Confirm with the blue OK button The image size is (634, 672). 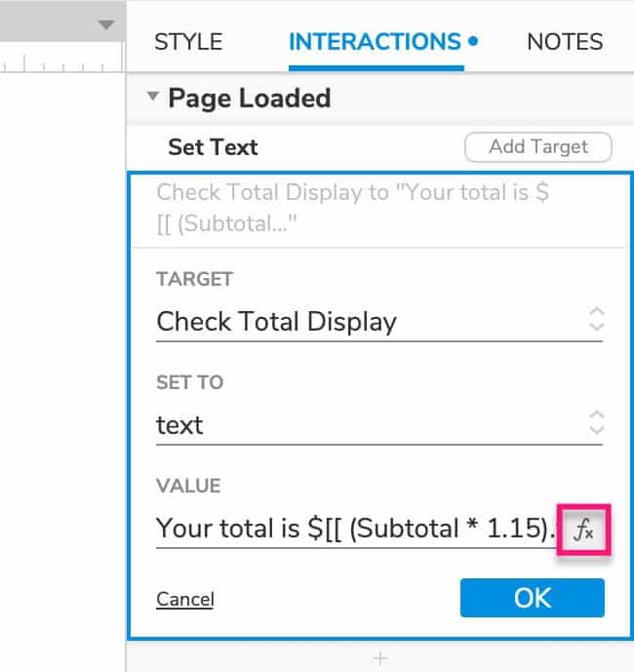pos(533,598)
